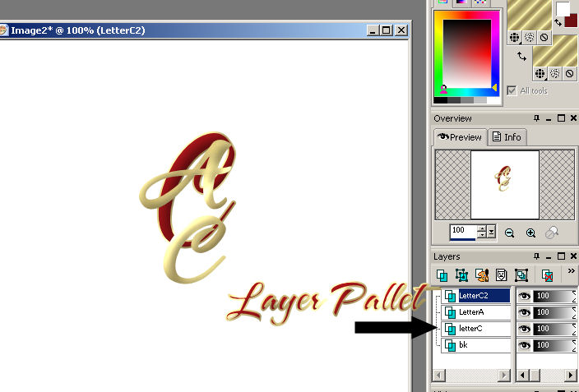Image resolution: width=579 pixels, height=392 pixels.
Task: Click the New Vector Layer icon
Action: click(x=461, y=275)
